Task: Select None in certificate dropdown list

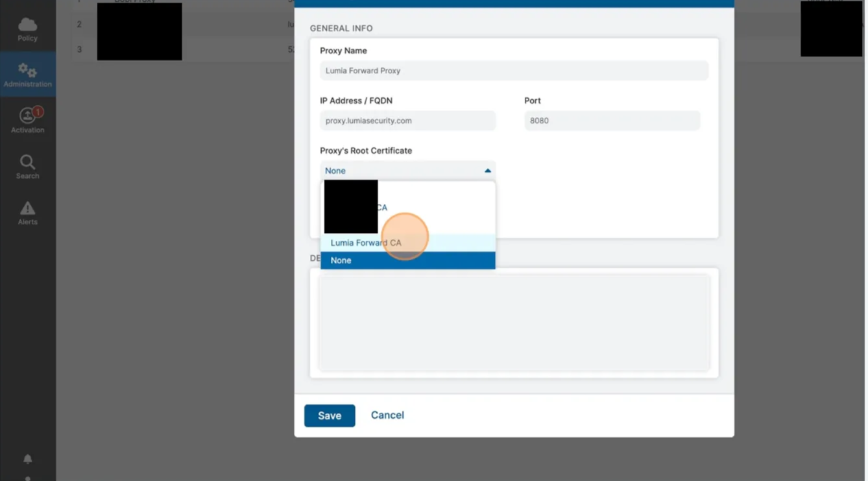Action: tap(407, 260)
